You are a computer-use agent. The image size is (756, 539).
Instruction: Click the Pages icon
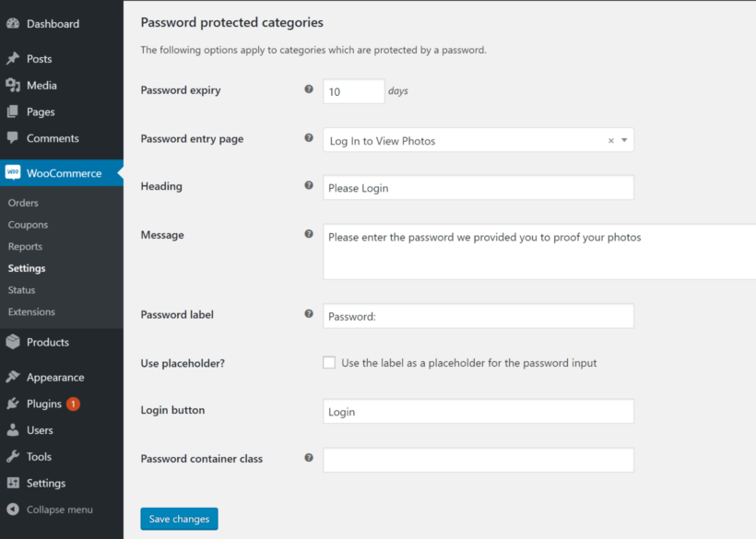(13, 111)
